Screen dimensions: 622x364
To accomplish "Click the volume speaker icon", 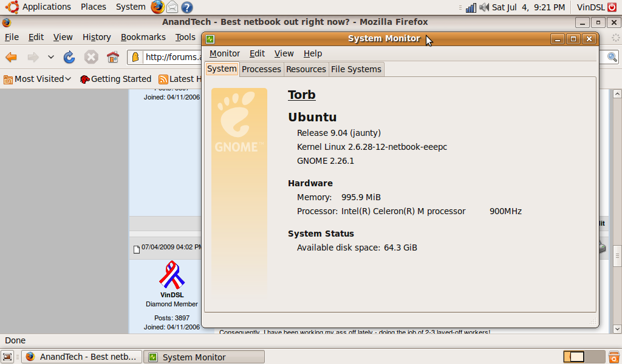I will (x=484, y=7).
